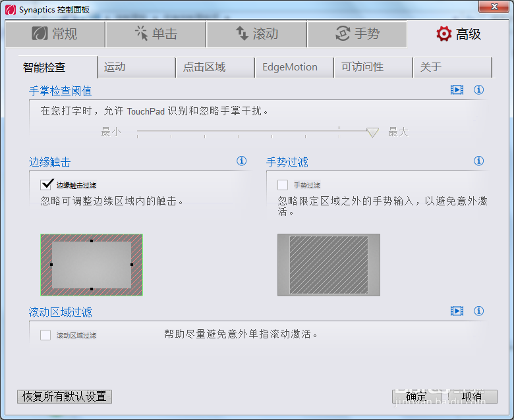Screen dimensions: 514x420
Task: Switch to the 智能检查 sub-tab
Action: [58, 67]
